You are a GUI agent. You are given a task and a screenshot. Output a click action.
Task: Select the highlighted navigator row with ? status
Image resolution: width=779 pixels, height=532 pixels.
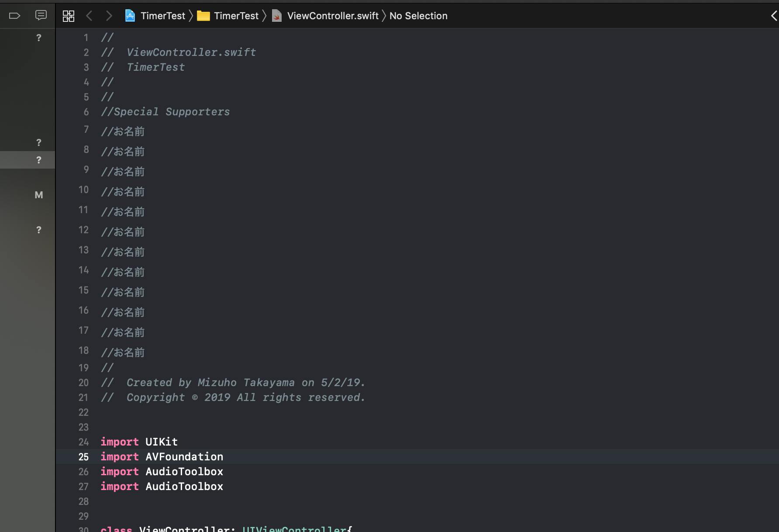(27, 160)
